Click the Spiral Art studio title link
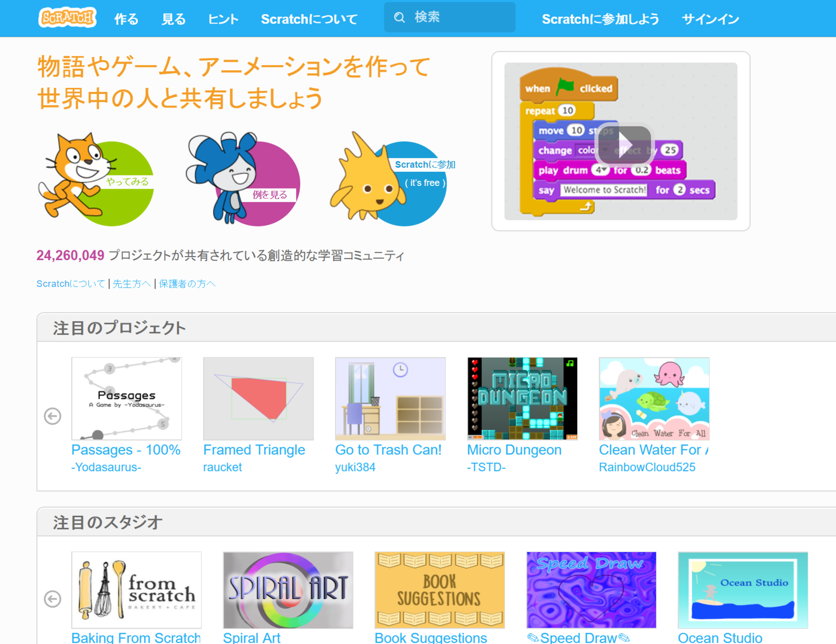This screenshot has height=644, width=836. [x=252, y=637]
